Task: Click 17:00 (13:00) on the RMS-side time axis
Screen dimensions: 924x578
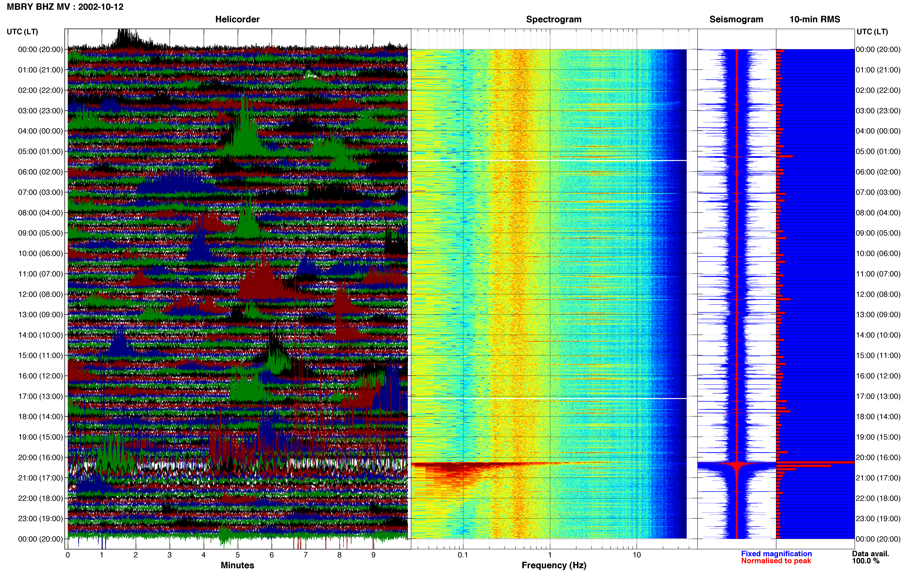Action: 878,396
